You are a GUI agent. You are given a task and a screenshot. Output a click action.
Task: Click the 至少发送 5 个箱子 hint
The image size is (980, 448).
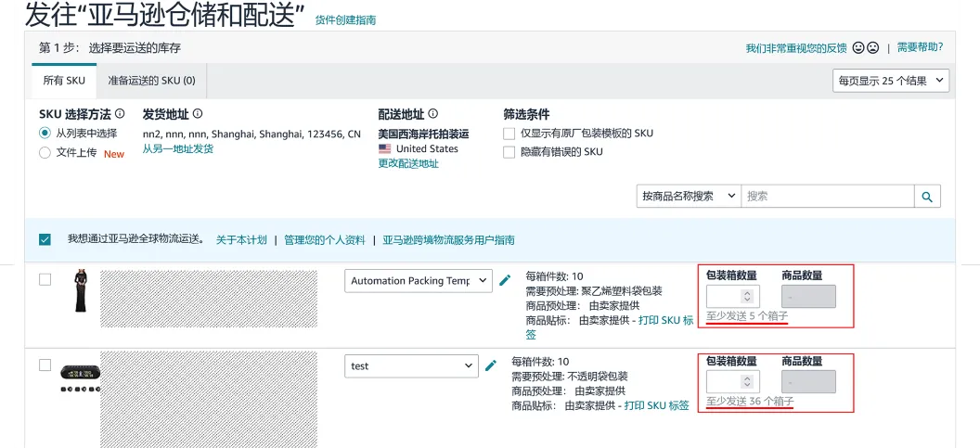click(747, 316)
